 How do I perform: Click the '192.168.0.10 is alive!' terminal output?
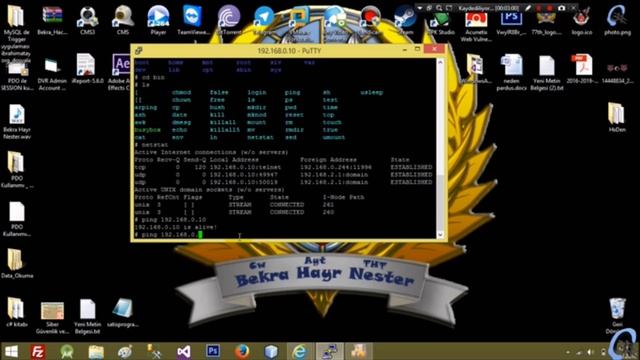click(x=176, y=227)
